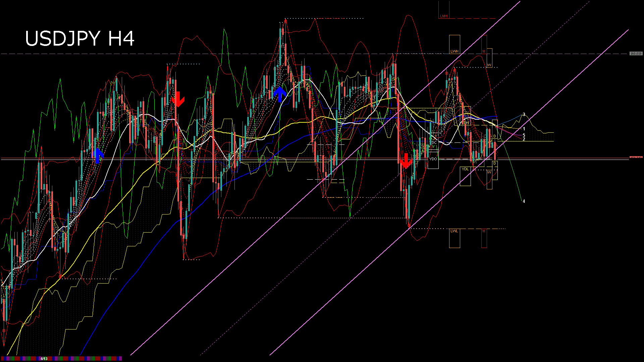Click the red down arrow beside the YDO box
This screenshot has width=644, height=362.
[406, 161]
